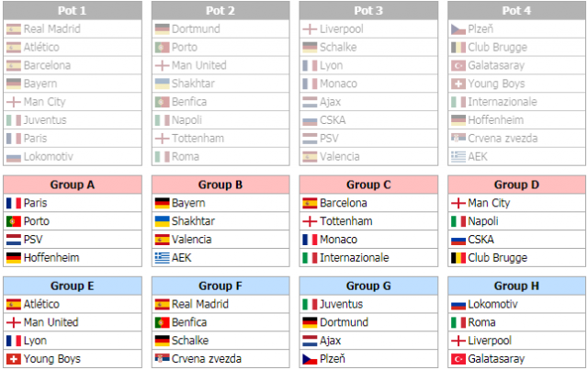The width and height of the screenshot is (588, 370).
Task: Open the Liverpool link in Group H
Action: [490, 341]
